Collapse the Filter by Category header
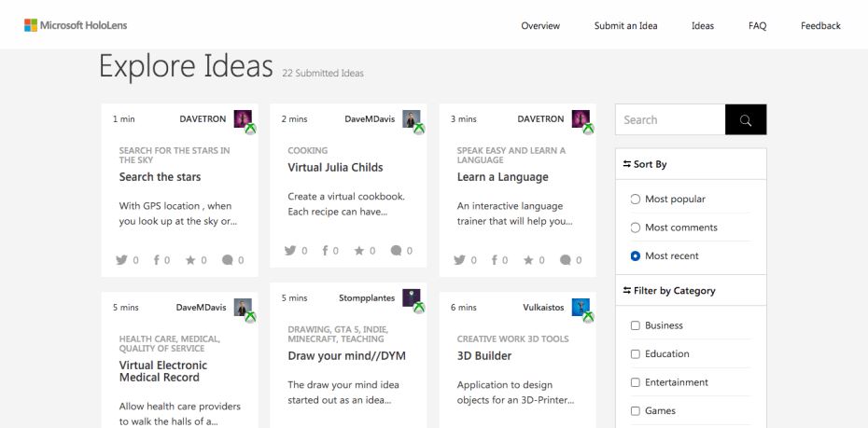 [x=668, y=290]
